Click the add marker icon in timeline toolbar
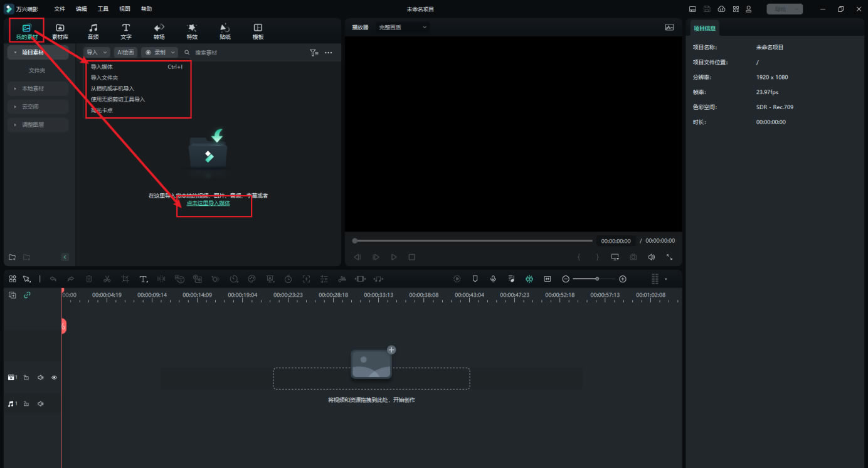This screenshot has height=468, width=868. [x=475, y=279]
